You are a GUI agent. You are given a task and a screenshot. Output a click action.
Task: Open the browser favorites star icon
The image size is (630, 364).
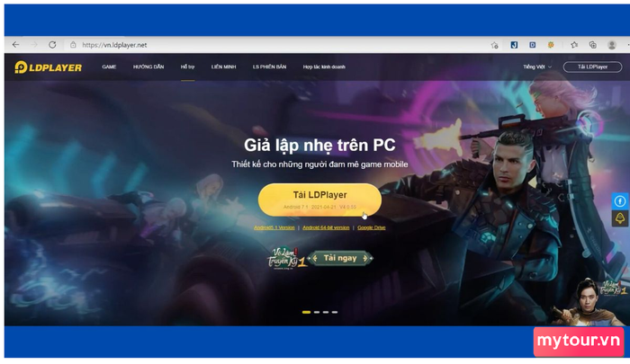(574, 45)
